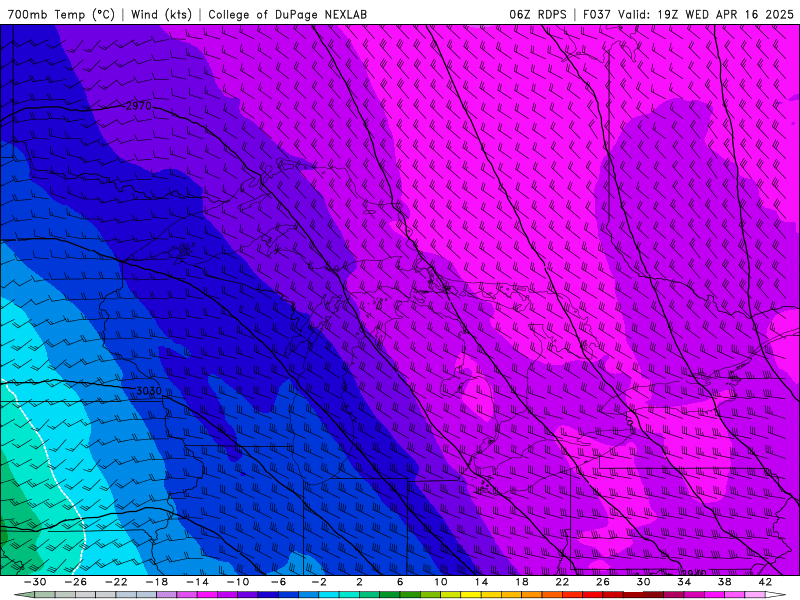
Task: Click the 42 colorbar tick label
Action: point(765,582)
